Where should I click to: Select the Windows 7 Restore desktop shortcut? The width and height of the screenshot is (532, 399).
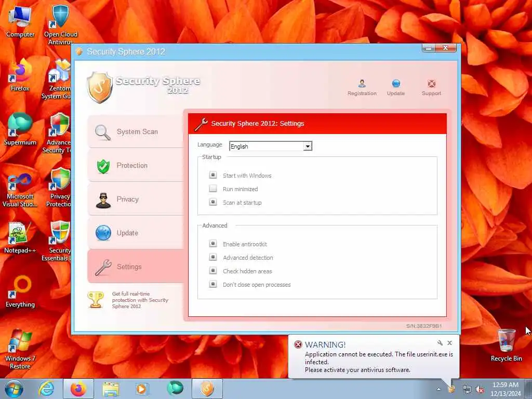coord(20,349)
